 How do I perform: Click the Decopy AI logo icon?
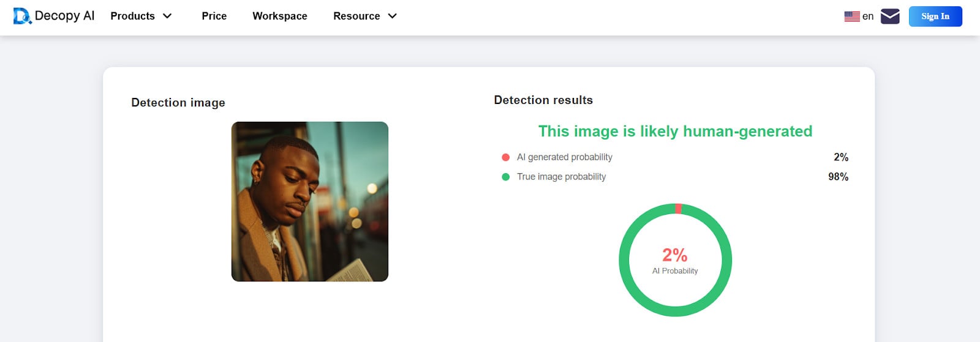22,16
